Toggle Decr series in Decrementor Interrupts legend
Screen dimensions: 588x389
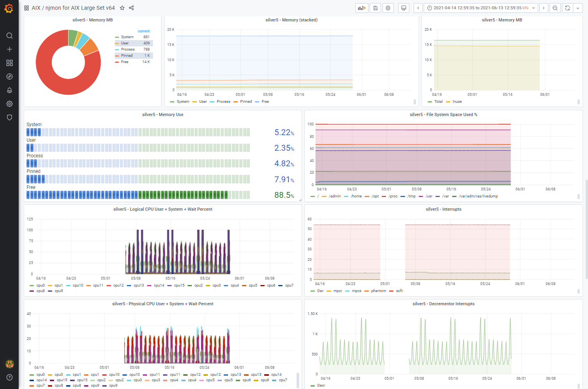click(x=321, y=385)
